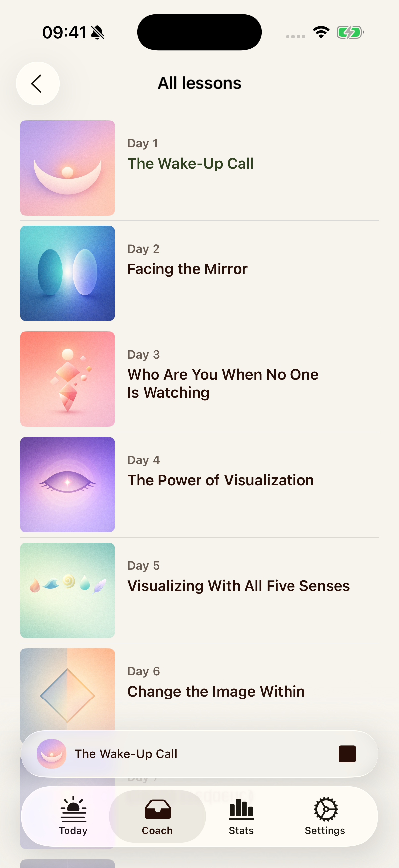399x868 pixels.
Task: Tap the bar chart Stats icon
Action: click(x=241, y=809)
